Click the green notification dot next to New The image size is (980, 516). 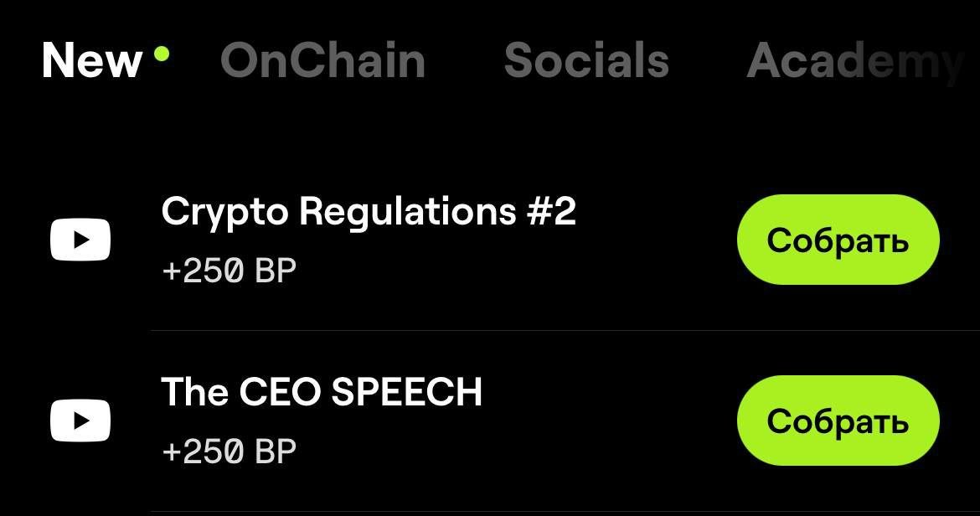pos(162,54)
